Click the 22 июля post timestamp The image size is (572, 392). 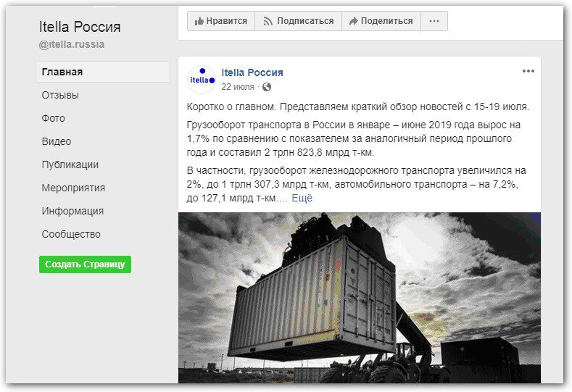[x=238, y=87]
